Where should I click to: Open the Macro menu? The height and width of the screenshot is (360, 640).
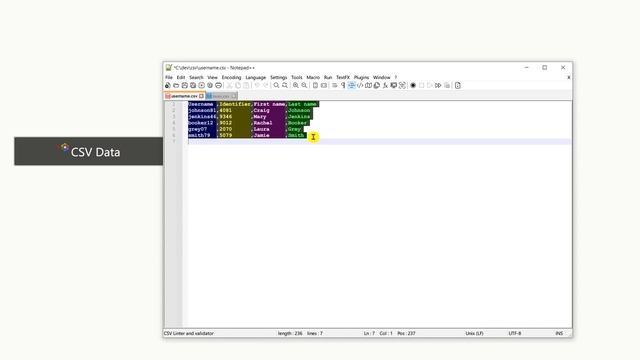(313, 77)
